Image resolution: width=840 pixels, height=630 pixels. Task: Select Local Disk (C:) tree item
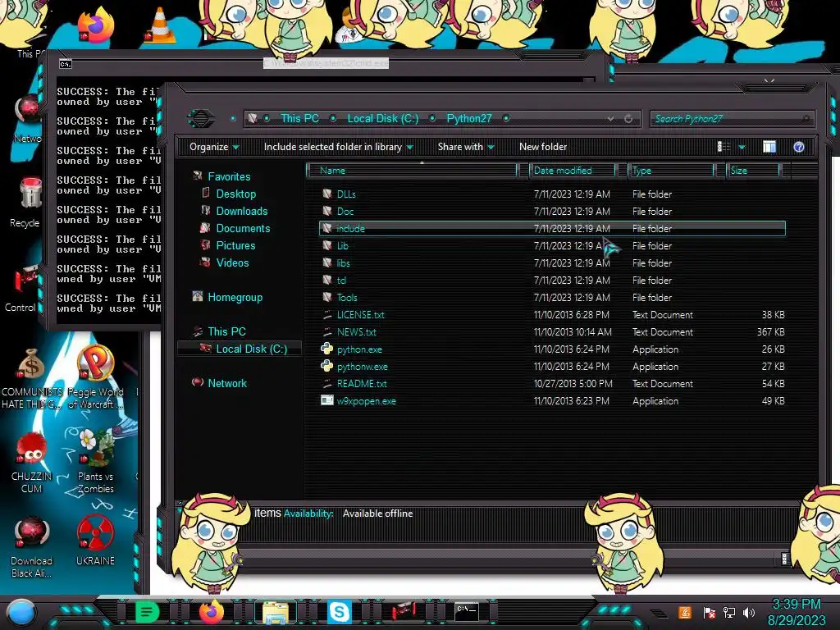pyautogui.click(x=240, y=349)
